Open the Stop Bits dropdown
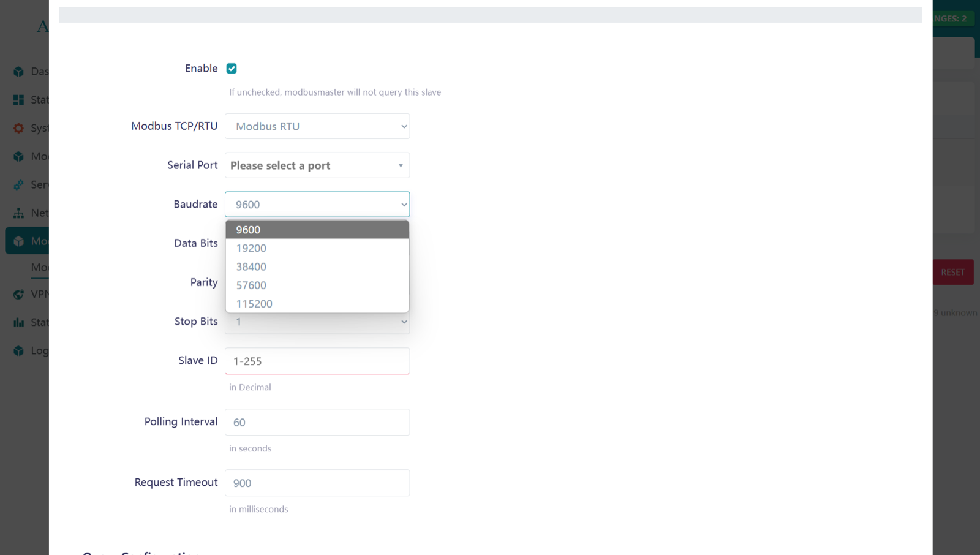 click(x=317, y=322)
